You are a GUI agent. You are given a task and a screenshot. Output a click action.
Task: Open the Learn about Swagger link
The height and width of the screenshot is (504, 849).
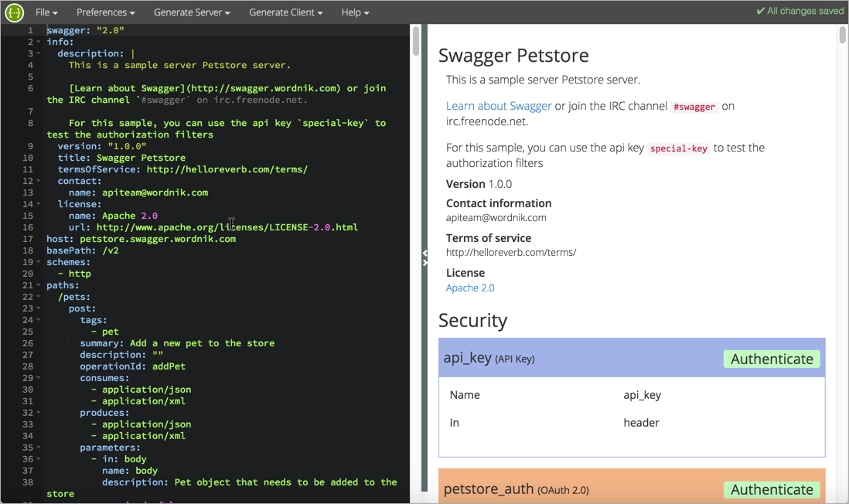(x=498, y=106)
